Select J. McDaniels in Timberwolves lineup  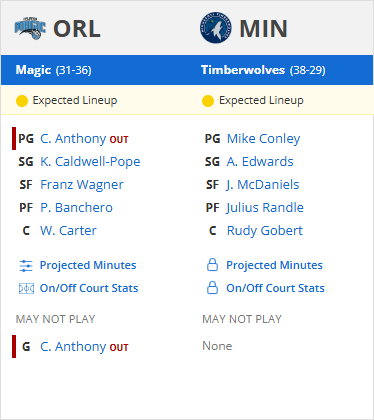click(263, 185)
